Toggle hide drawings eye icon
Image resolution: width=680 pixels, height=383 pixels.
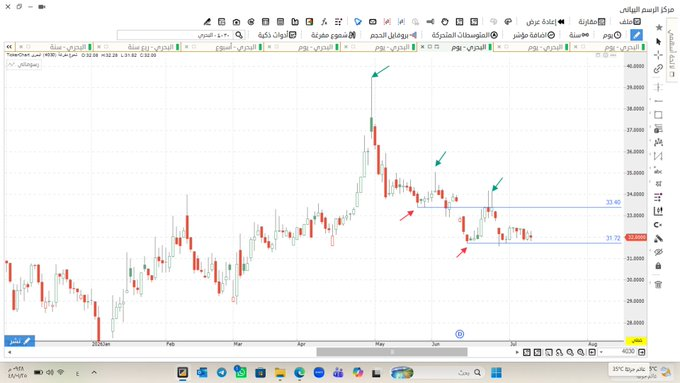[658, 252]
